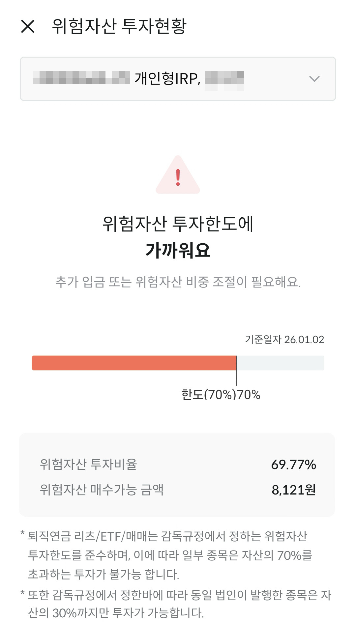
Task: Open the 개인형IRP account dropdown
Action: pyautogui.click(x=178, y=79)
